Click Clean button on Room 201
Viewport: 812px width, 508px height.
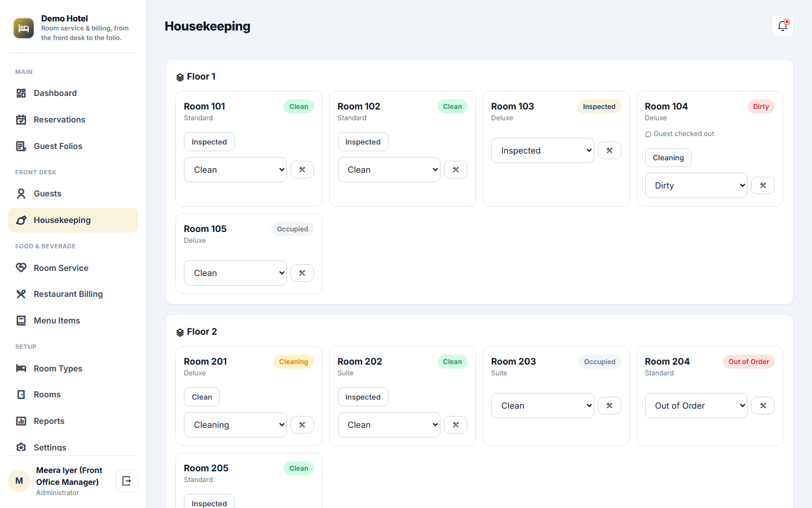[x=202, y=397]
